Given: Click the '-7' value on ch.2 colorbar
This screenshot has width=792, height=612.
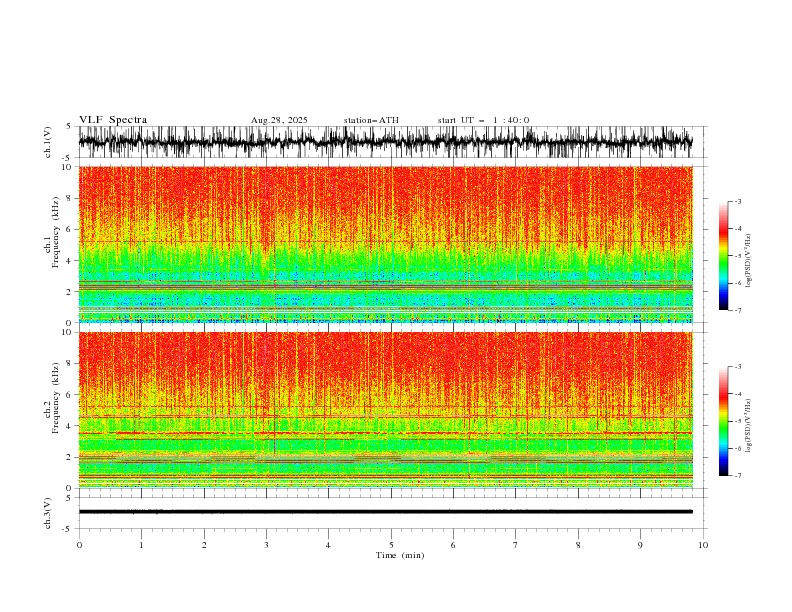Looking at the screenshot, I should (737, 476).
